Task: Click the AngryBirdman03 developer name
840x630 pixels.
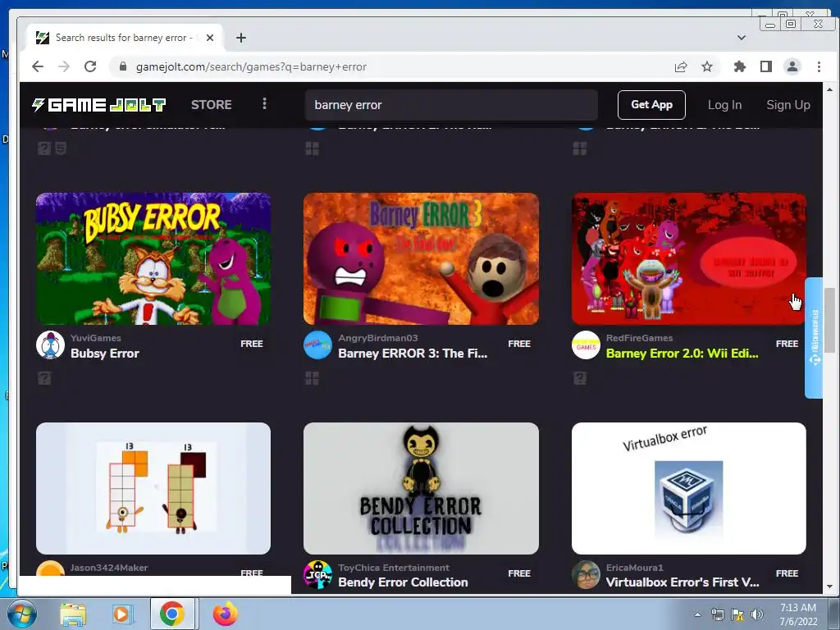Action: pyautogui.click(x=377, y=338)
